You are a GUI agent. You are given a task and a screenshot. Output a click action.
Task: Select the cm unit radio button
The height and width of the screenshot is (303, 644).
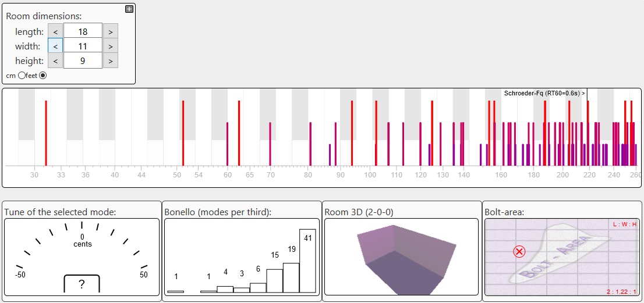(22, 76)
